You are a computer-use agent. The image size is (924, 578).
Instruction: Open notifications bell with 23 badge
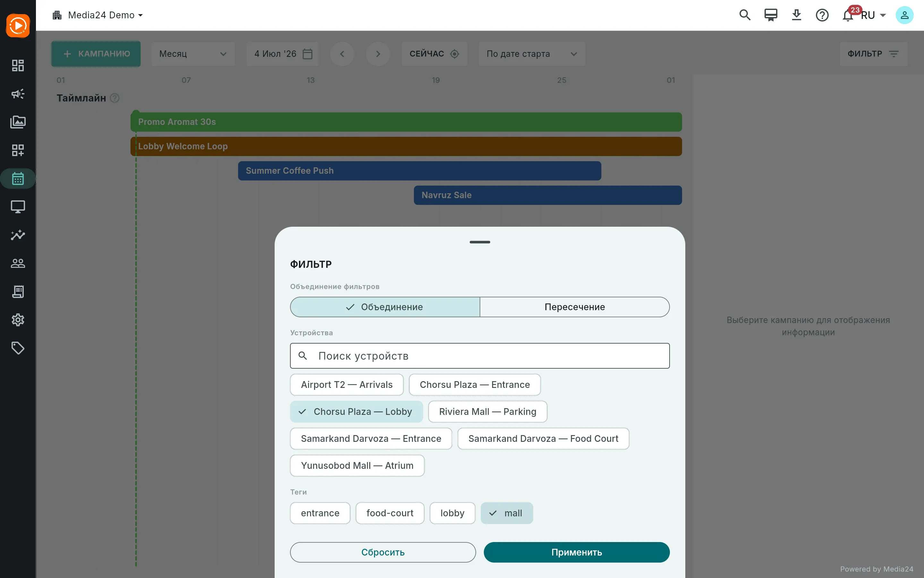click(x=848, y=15)
